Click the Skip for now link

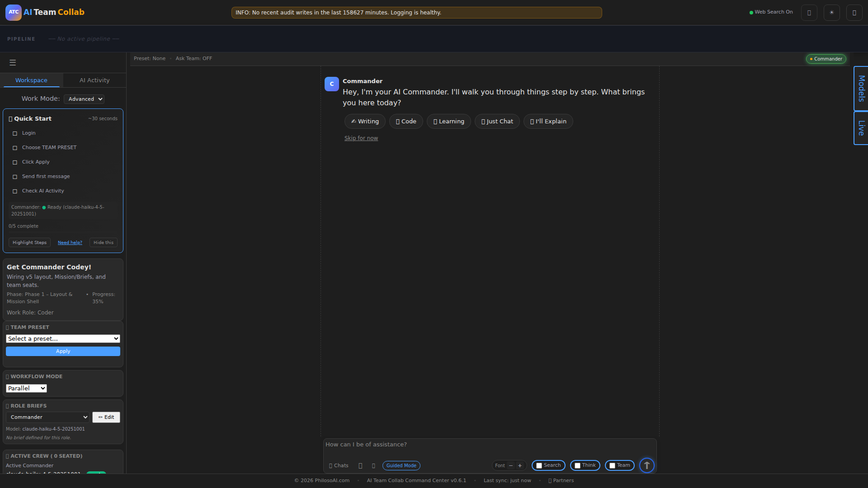(x=361, y=138)
